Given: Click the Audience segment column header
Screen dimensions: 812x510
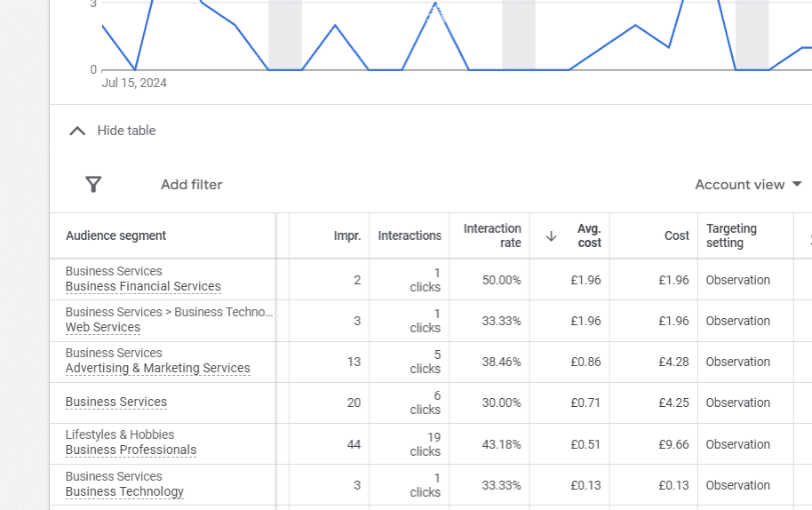Looking at the screenshot, I should coord(115,235).
